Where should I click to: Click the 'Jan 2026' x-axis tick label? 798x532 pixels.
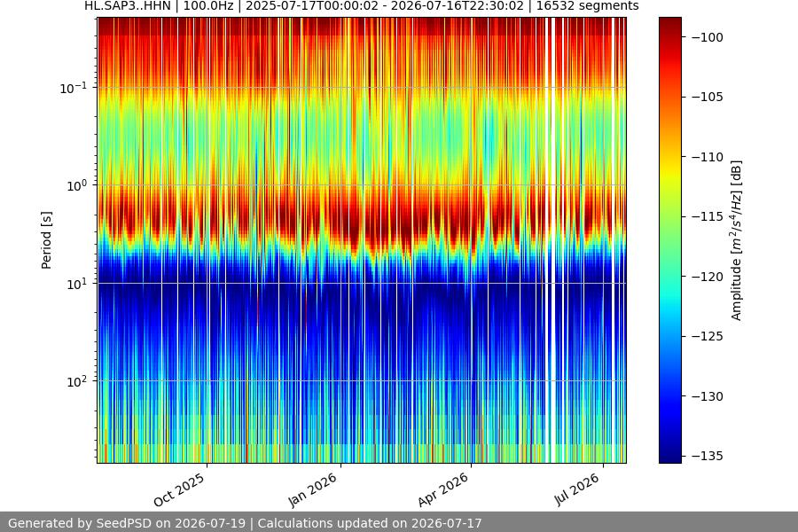(312, 489)
